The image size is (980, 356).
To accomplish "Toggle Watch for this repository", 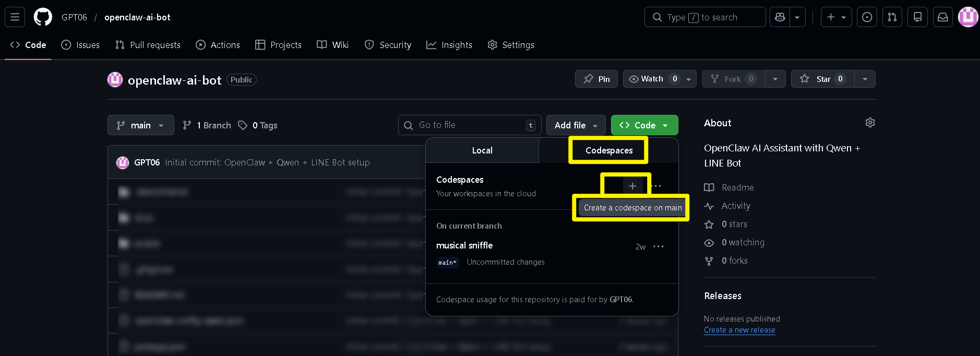I will [652, 79].
